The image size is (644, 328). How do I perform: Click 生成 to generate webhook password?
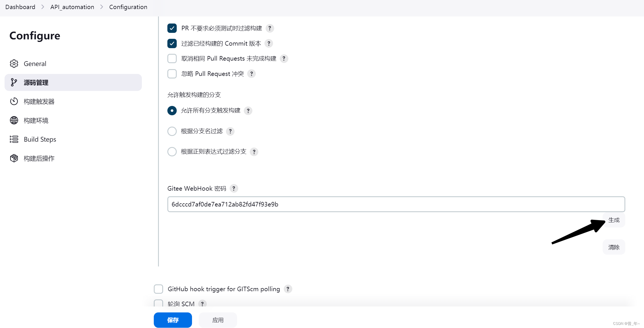click(x=614, y=220)
